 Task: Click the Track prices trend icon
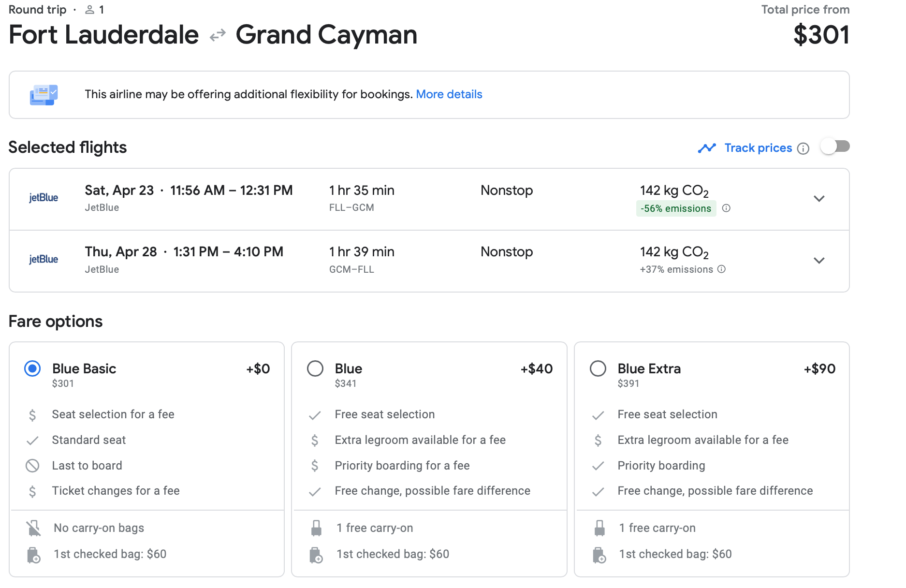(x=707, y=148)
